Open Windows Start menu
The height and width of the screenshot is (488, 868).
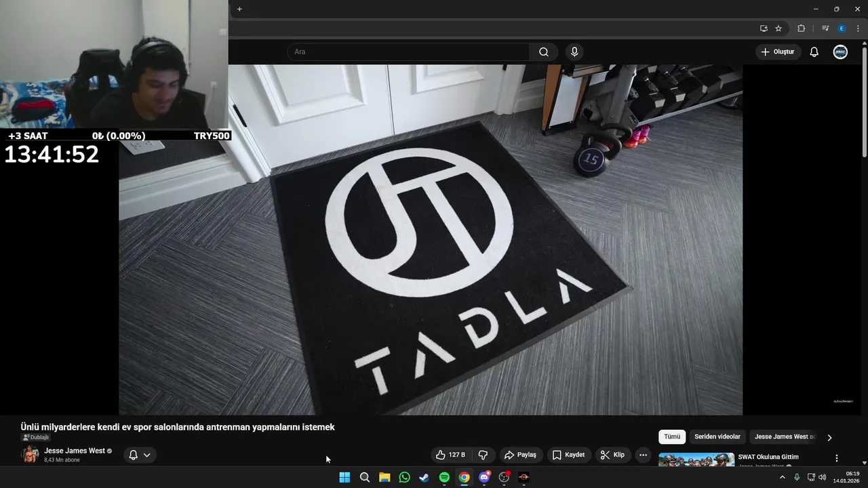(x=344, y=477)
